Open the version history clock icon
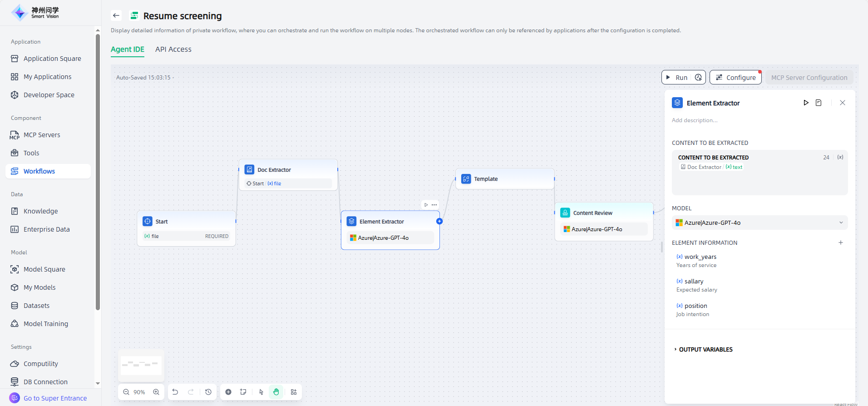Screen dimensions: 868x406 coord(208,392)
